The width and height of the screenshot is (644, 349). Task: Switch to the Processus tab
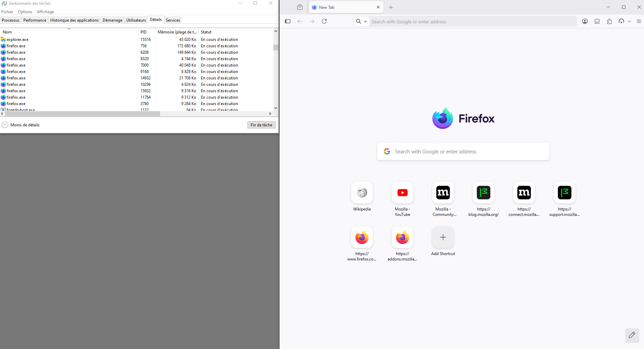click(x=10, y=20)
